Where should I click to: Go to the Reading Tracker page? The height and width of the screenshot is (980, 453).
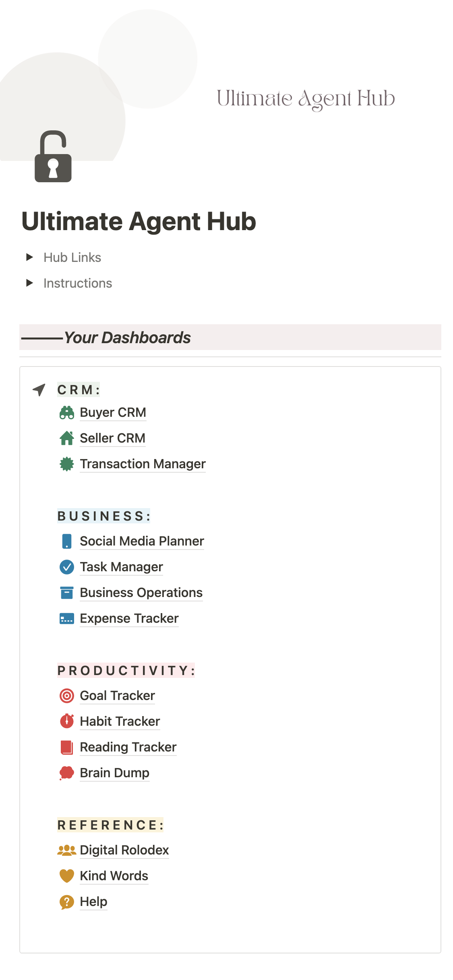pos(128,747)
